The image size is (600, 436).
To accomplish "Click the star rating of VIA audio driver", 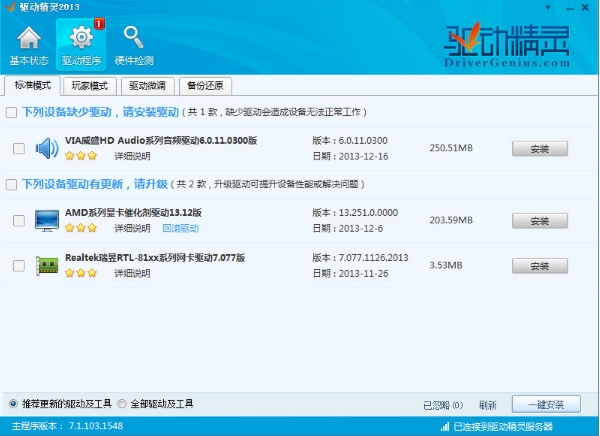I will 81,156.
